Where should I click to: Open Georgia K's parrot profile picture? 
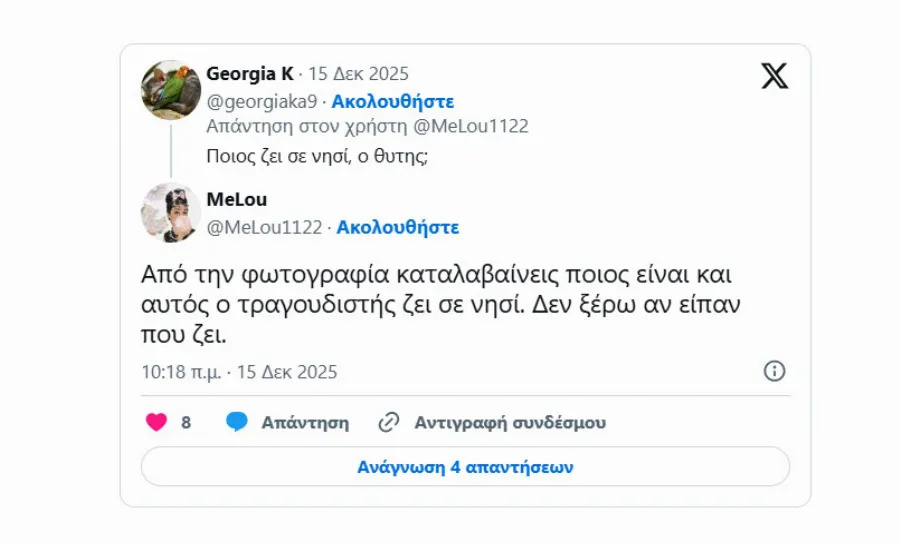tap(171, 90)
